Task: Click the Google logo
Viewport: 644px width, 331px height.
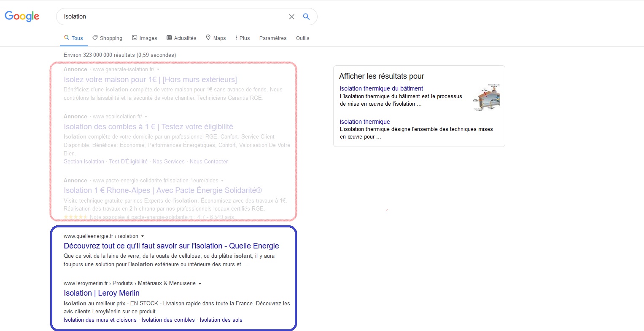Action: [22, 16]
